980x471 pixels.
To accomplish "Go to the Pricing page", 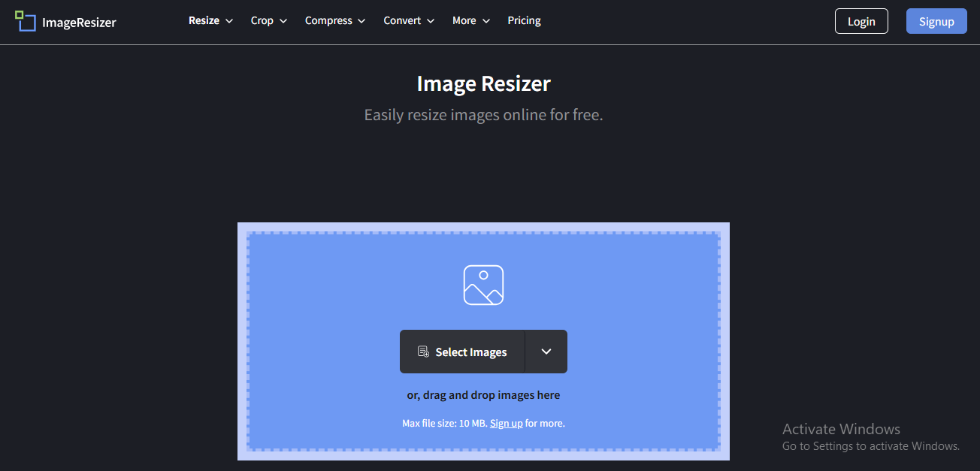I will click(524, 21).
